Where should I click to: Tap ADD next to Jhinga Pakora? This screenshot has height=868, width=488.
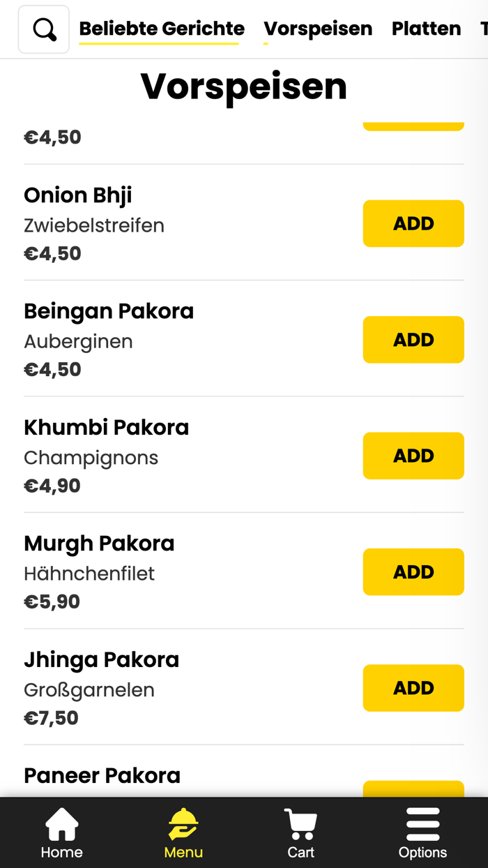pos(413,688)
